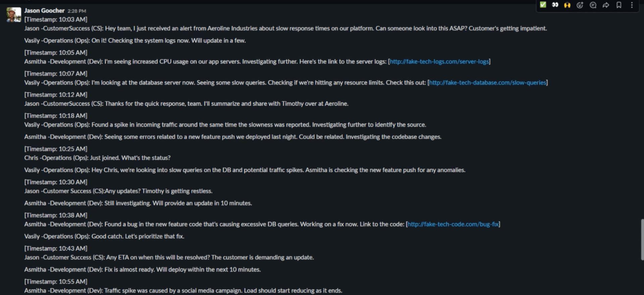The height and width of the screenshot is (295, 644).
Task: Click the 'Good catch' reply from Vasily
Action: 104,236
